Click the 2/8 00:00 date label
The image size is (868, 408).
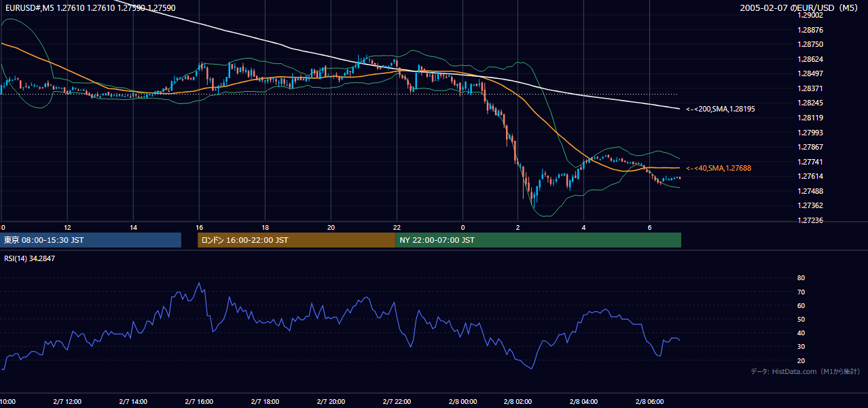click(x=463, y=402)
